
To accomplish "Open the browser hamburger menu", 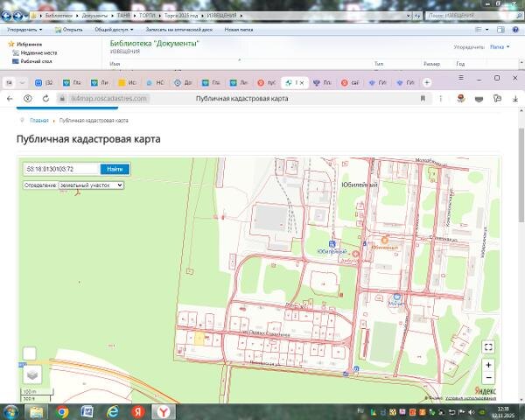I will tap(461, 78).
